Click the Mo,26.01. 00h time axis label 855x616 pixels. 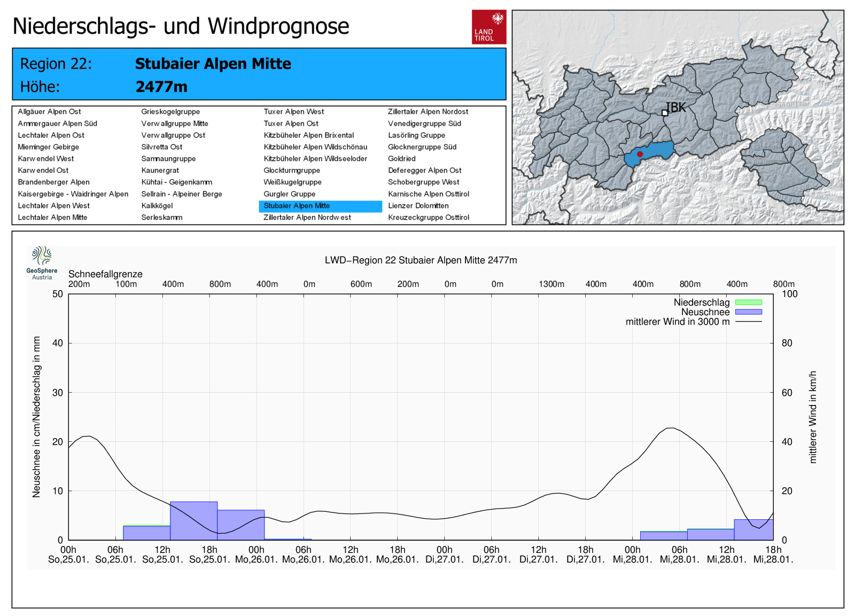(256, 555)
